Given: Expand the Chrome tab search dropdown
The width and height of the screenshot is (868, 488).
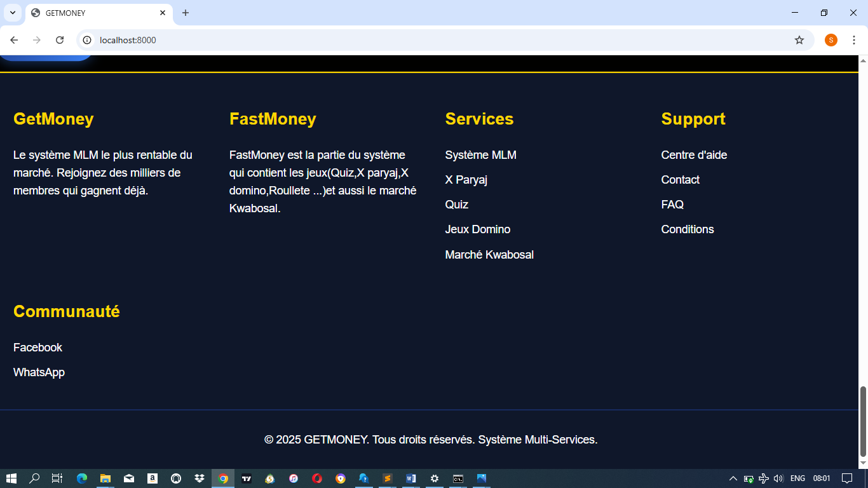Looking at the screenshot, I should pos(12,13).
